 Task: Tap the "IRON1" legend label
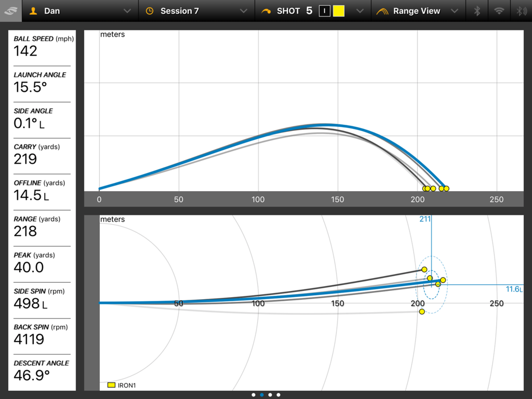point(127,385)
